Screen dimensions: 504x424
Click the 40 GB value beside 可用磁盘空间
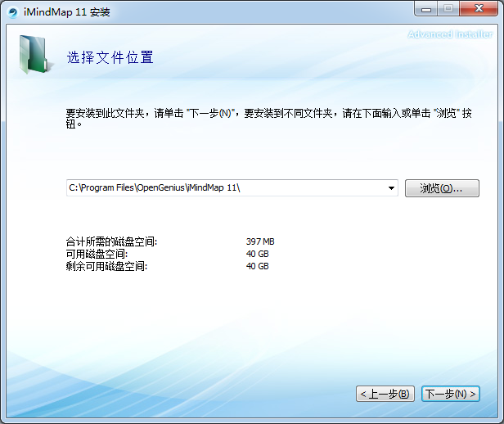point(258,254)
